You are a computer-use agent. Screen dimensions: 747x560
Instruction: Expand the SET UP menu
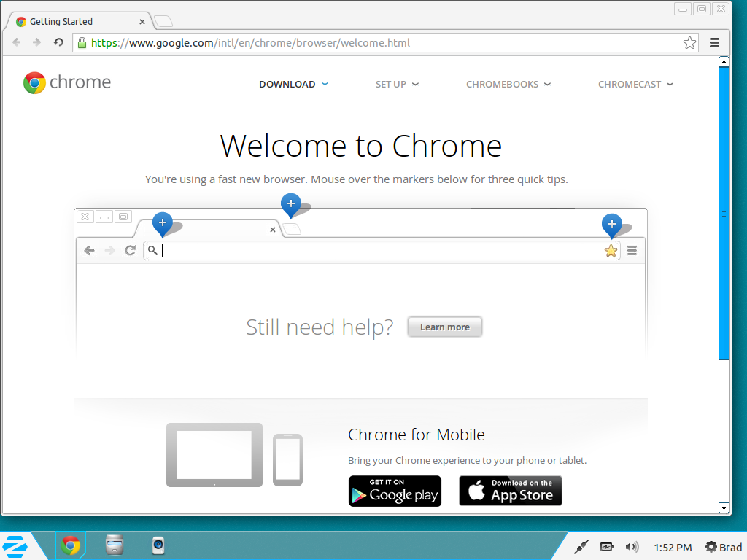tap(397, 85)
